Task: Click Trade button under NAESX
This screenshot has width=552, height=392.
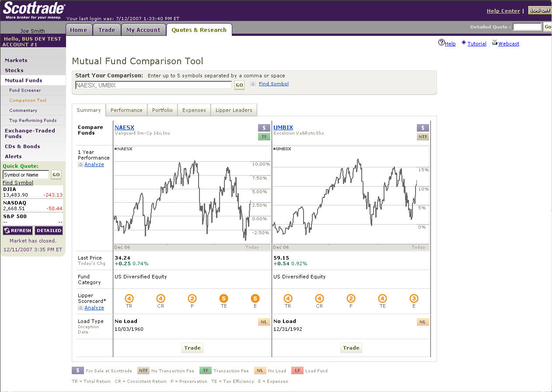Action: click(x=192, y=348)
